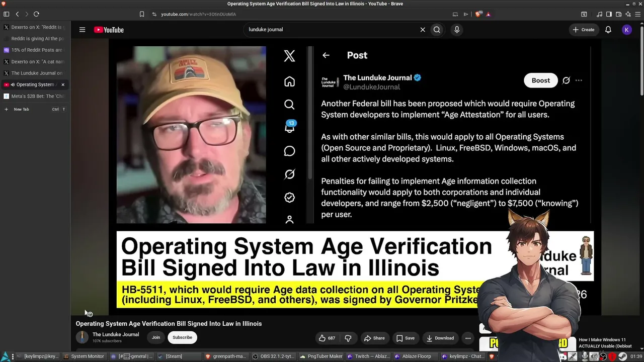This screenshot has height=362, width=644.
Task: Mute the Operating System tab audio icon
Action: coord(13,84)
